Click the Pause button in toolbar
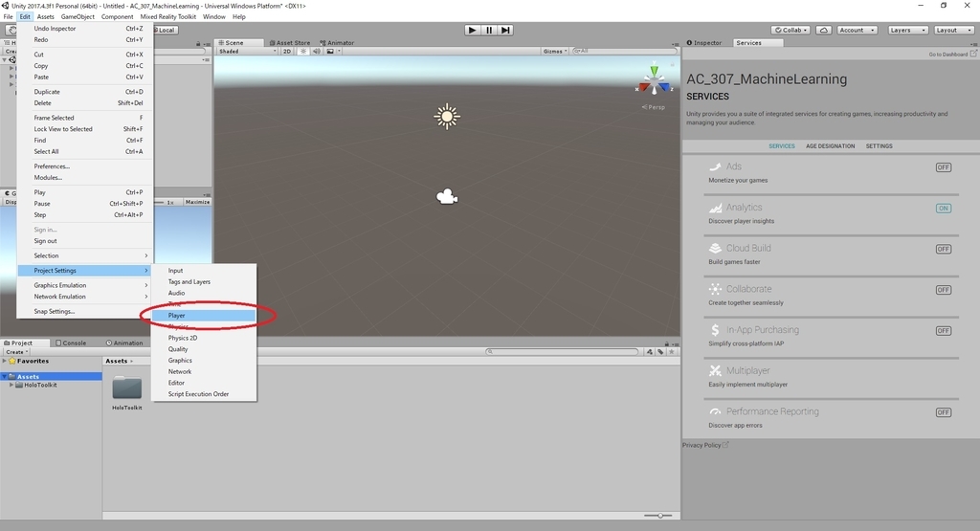This screenshot has width=980, height=531. point(489,30)
